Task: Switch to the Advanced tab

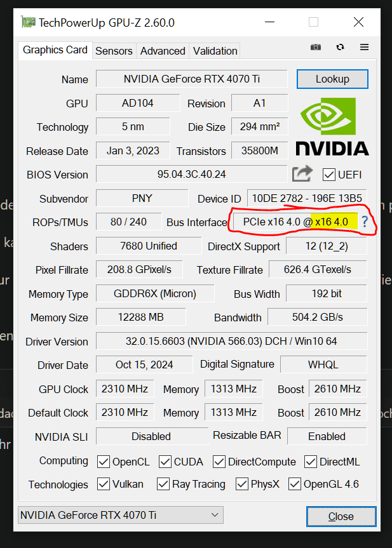Action: (163, 51)
